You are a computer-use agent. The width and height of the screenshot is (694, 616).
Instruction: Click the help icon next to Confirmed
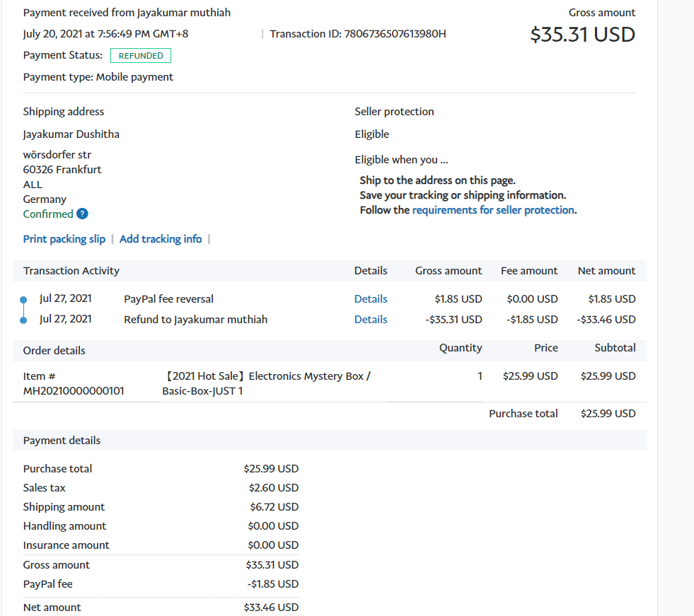click(x=82, y=214)
